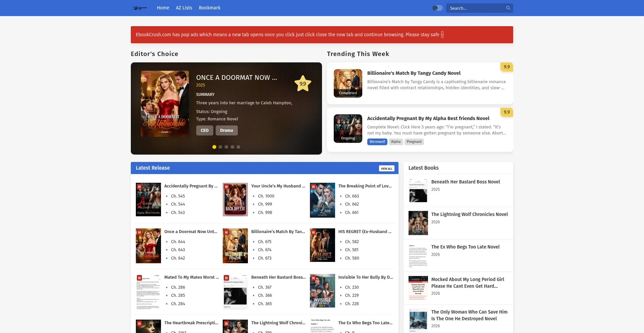Click the EbookCrush site logo
The image size is (644, 333).
click(140, 8)
